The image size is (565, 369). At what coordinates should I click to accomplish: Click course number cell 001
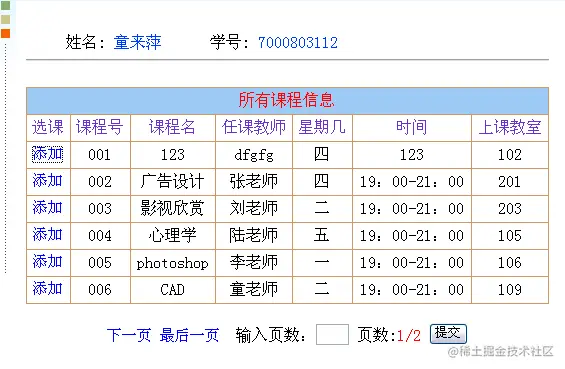click(x=99, y=155)
